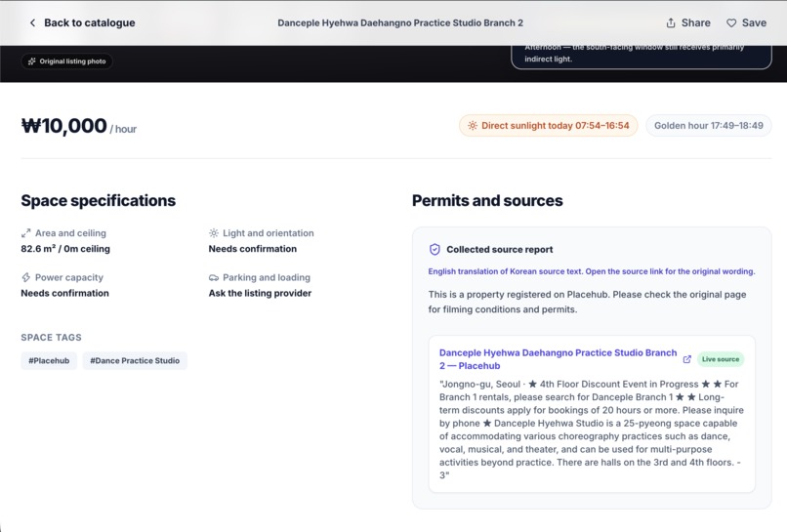787x532 pixels.
Task: Share this studio listing
Action: pos(688,22)
